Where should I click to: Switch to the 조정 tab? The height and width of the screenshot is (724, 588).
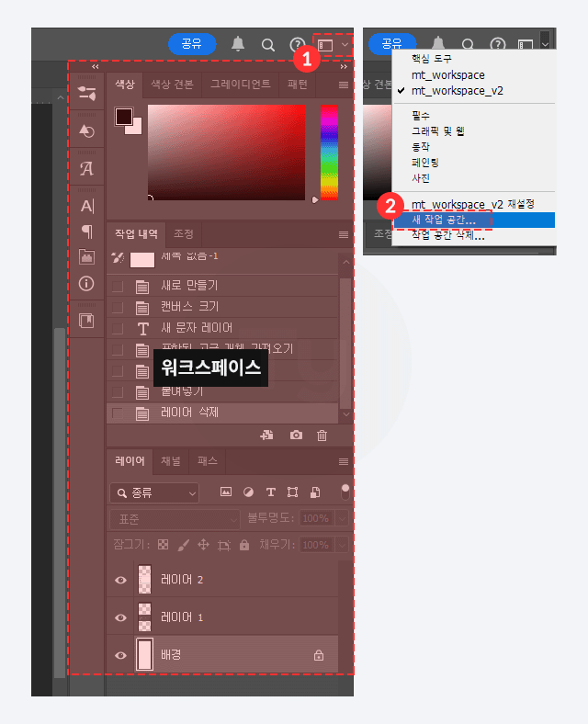click(183, 234)
